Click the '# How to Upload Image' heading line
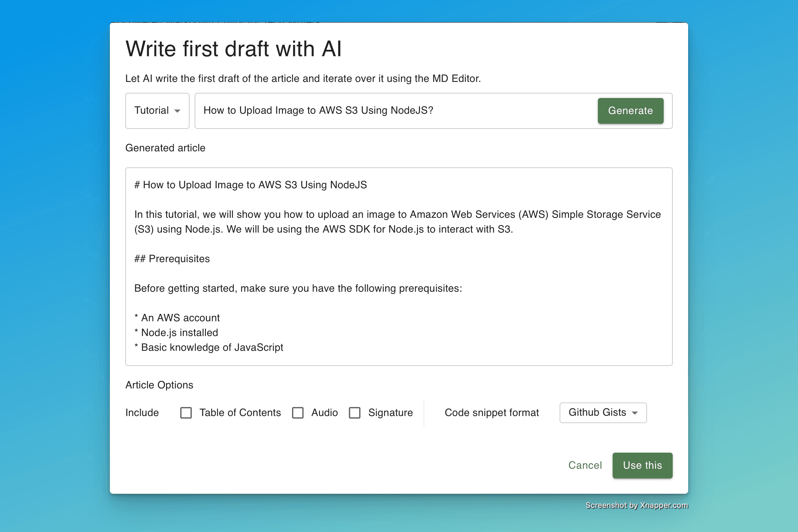The width and height of the screenshot is (798, 532). [x=250, y=185]
